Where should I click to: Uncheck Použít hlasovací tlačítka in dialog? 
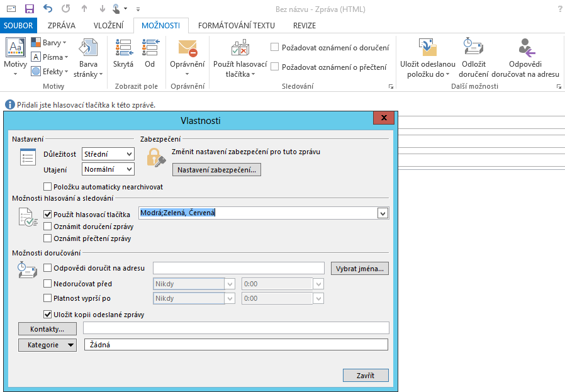47,215
